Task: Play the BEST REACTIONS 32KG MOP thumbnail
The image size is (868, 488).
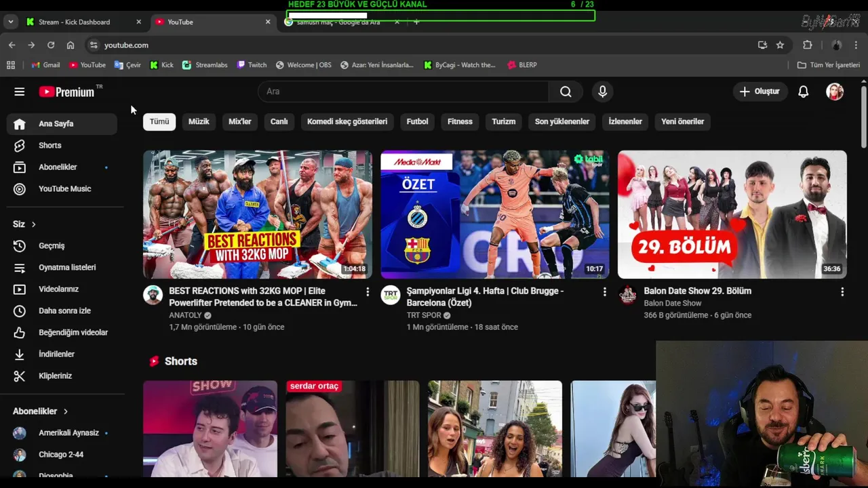Action: coord(258,214)
